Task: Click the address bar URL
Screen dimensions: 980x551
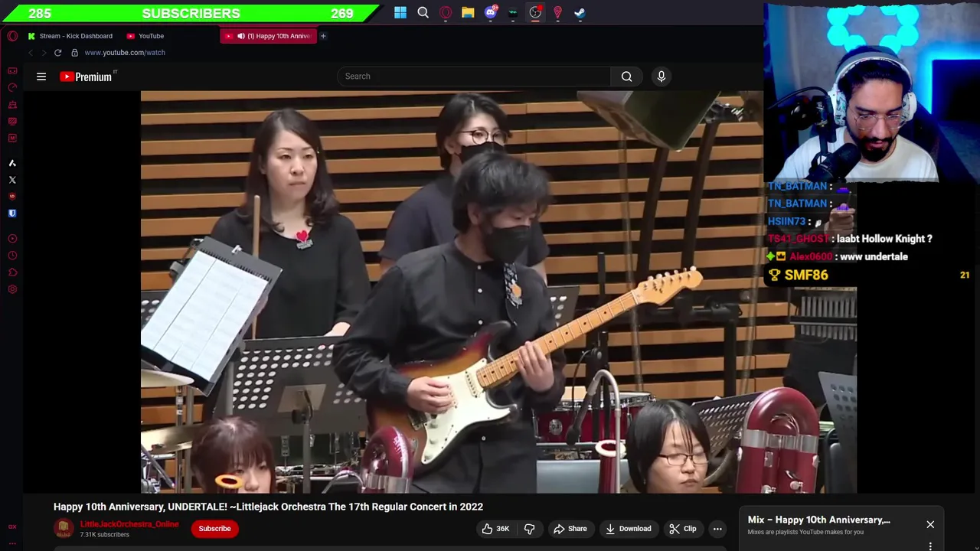Action: 125,53
